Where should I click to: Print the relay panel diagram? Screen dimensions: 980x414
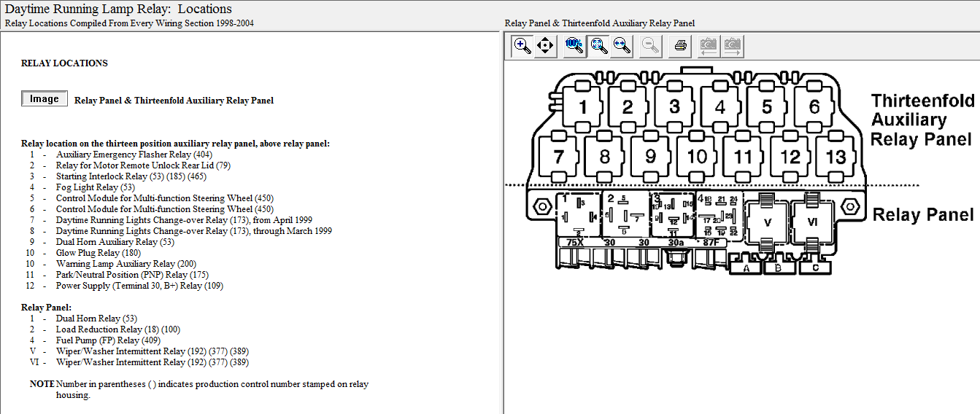coord(680,46)
